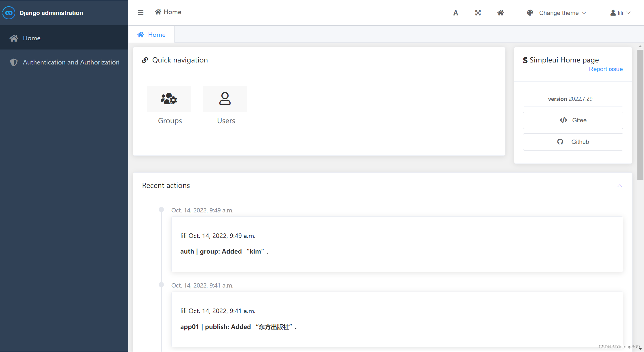Click the font size 'A' icon

(456, 13)
